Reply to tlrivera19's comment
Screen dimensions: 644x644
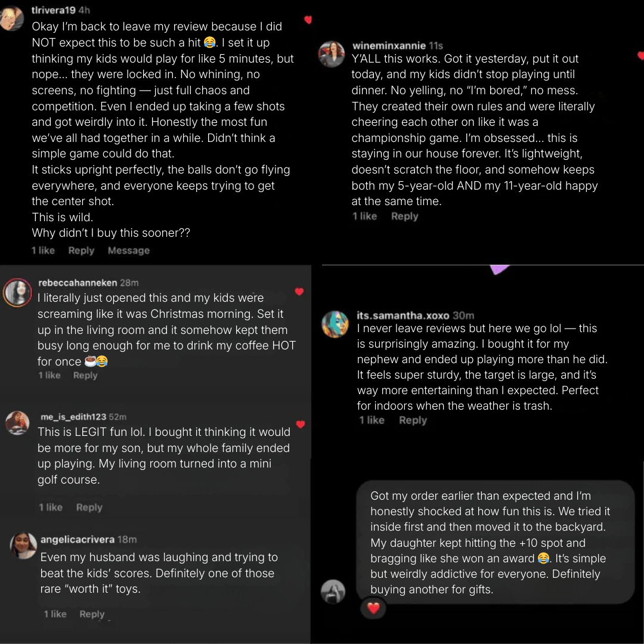click(81, 250)
